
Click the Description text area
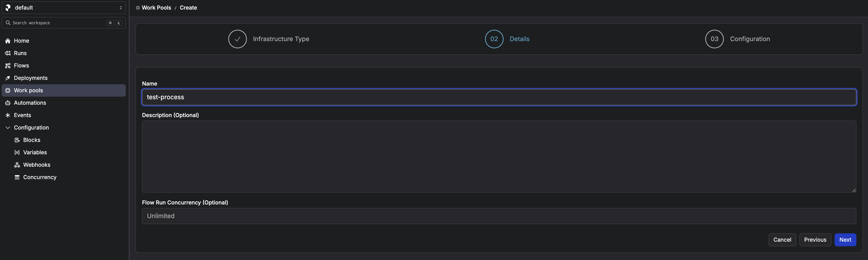coord(499,157)
